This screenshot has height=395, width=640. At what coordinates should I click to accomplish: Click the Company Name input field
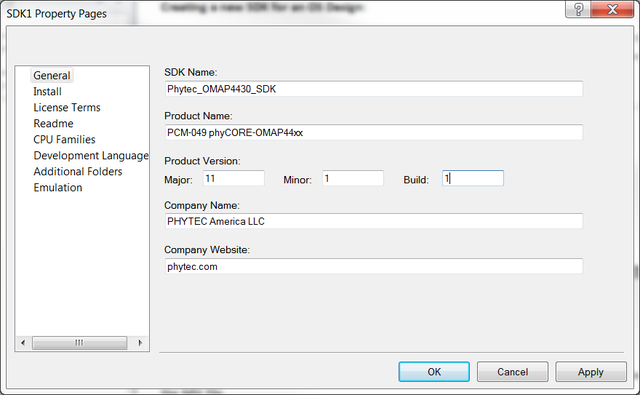click(374, 221)
